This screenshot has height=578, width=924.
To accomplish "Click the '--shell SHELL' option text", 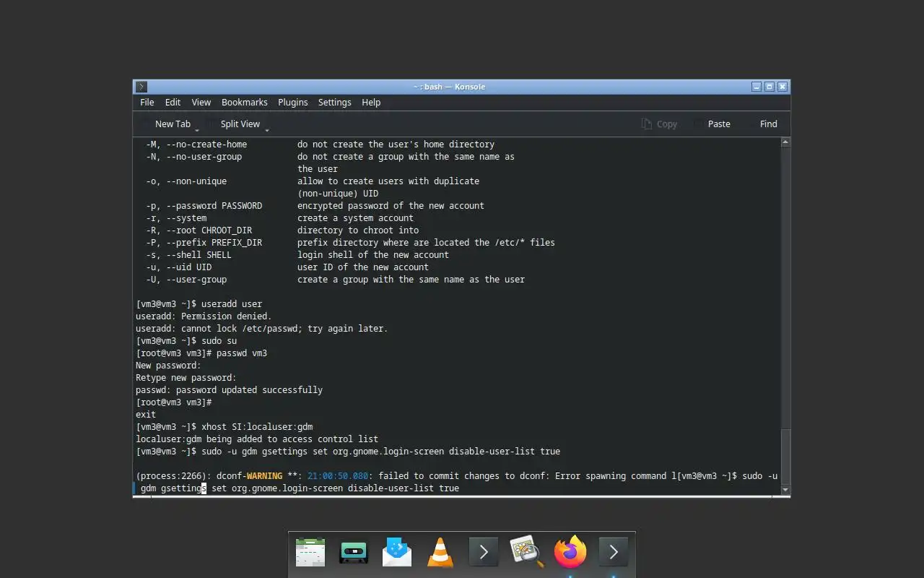I will coord(199,255).
